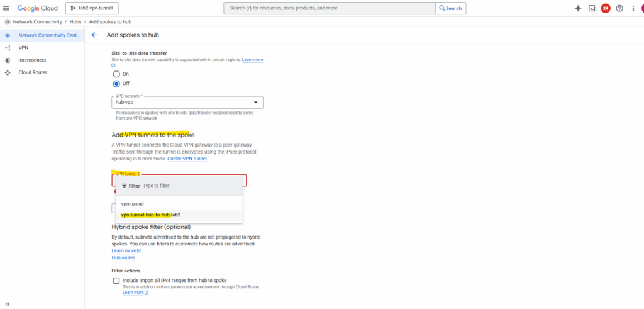Open the VPC network hub-vpc dropdown
The width and height of the screenshot is (644, 309).
(x=187, y=103)
